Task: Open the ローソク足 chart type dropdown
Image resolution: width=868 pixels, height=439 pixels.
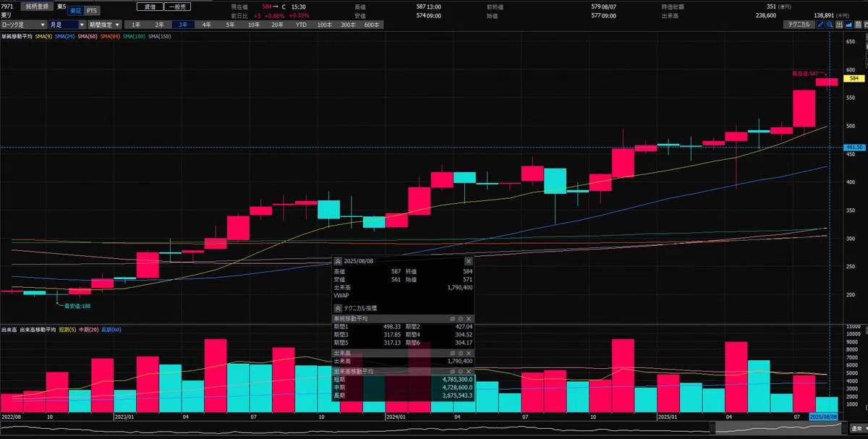Action: (x=23, y=25)
